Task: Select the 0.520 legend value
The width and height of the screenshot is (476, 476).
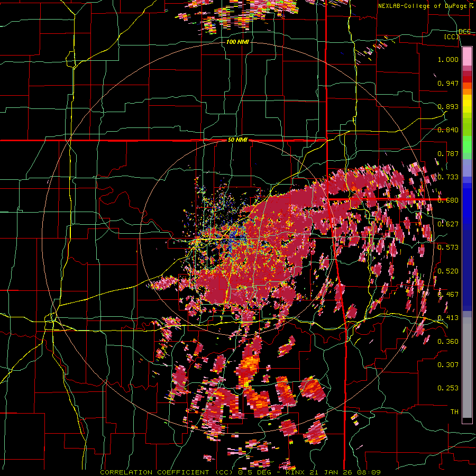Action: click(x=448, y=271)
